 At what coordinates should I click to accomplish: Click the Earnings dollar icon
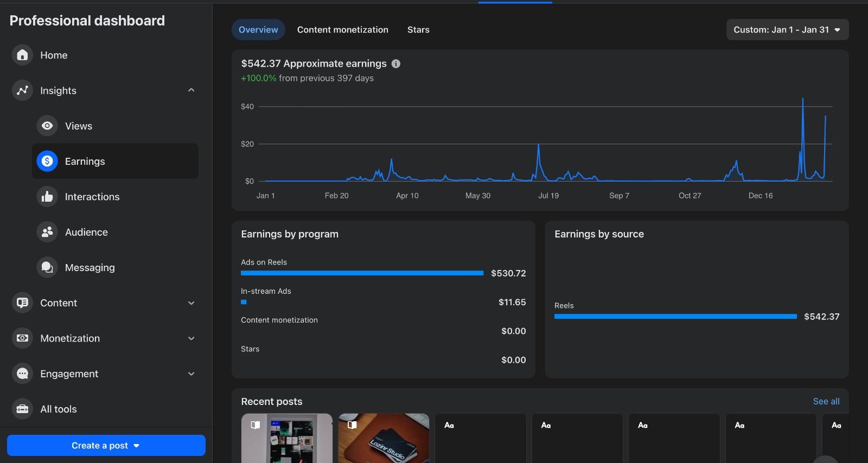click(47, 161)
